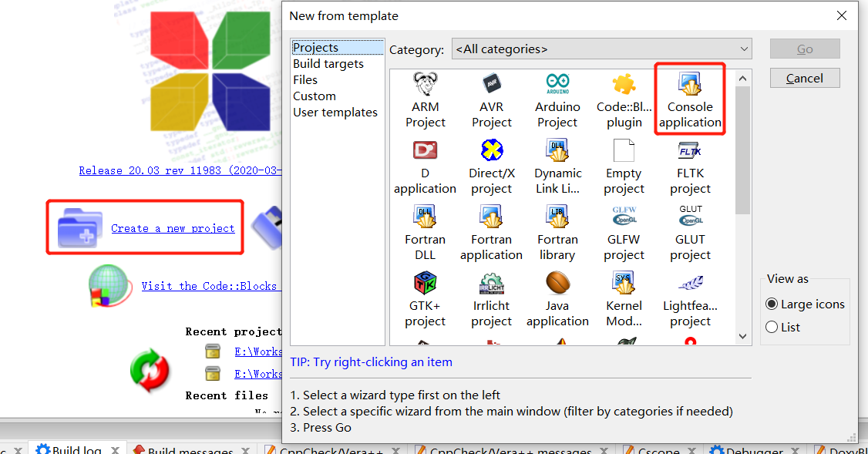Open the Category dropdown
Viewport: 868px width, 454px height.
[601, 49]
